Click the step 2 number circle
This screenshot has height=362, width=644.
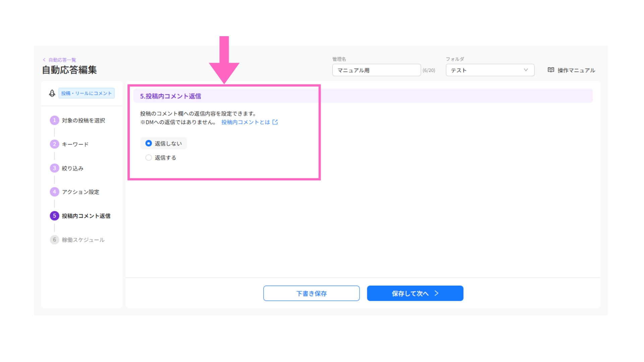[x=54, y=144]
